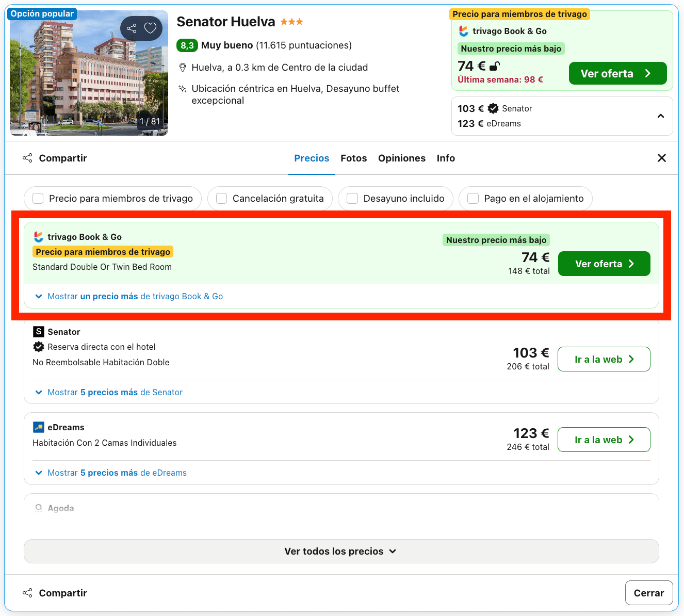
Task: Click the Cerrar button
Action: pyautogui.click(x=649, y=593)
